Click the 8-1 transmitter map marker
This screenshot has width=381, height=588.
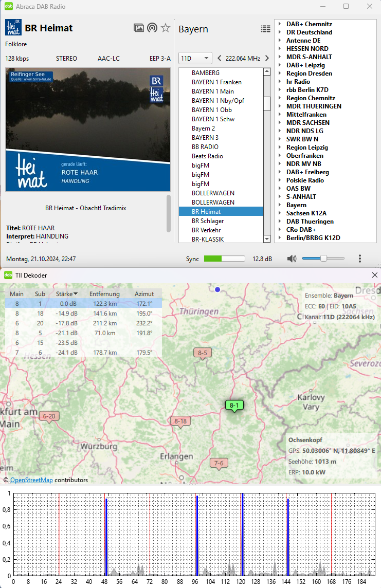pyautogui.click(x=234, y=406)
